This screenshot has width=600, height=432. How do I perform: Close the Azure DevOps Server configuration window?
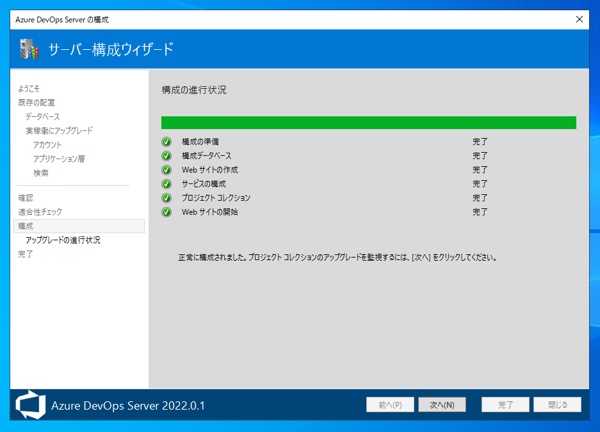point(579,20)
